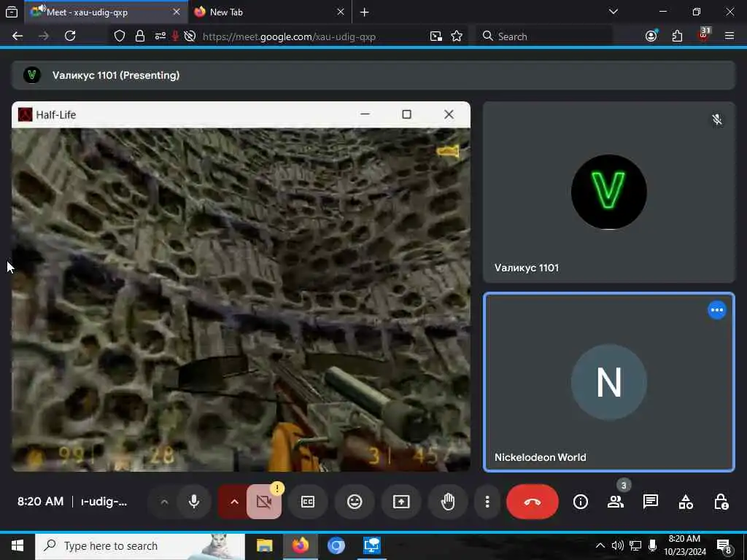
Task: Open Picture-in-Picture icon in address bar
Action: coord(436,36)
